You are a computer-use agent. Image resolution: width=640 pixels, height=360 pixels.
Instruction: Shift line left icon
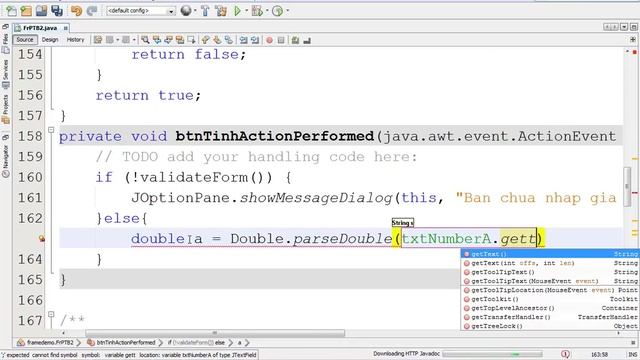click(x=243, y=40)
